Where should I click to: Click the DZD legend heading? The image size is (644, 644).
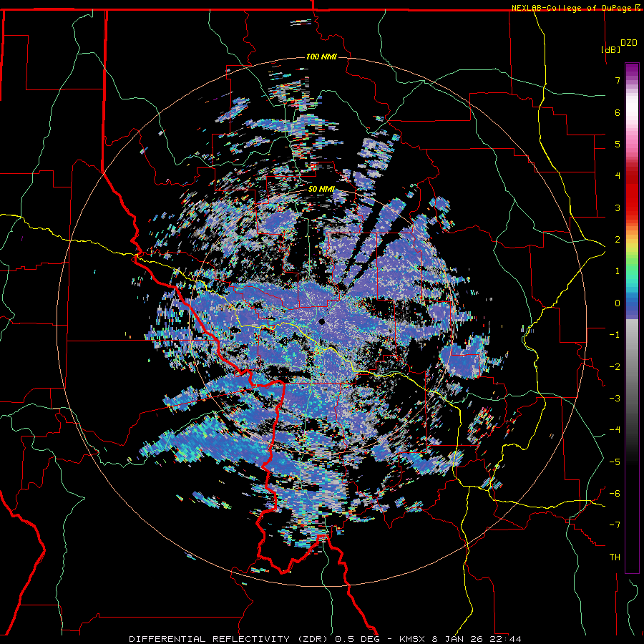629,43
